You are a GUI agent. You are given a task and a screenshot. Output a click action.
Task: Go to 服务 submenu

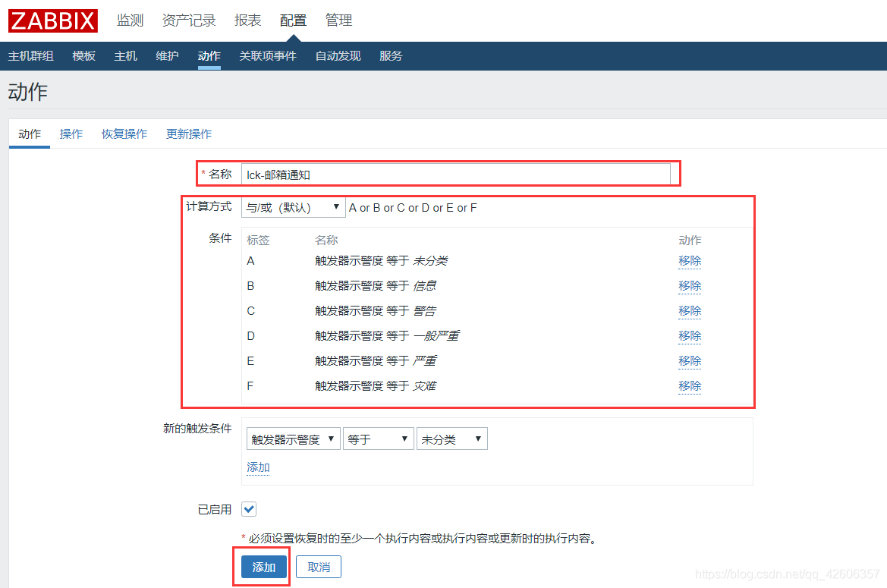click(391, 56)
